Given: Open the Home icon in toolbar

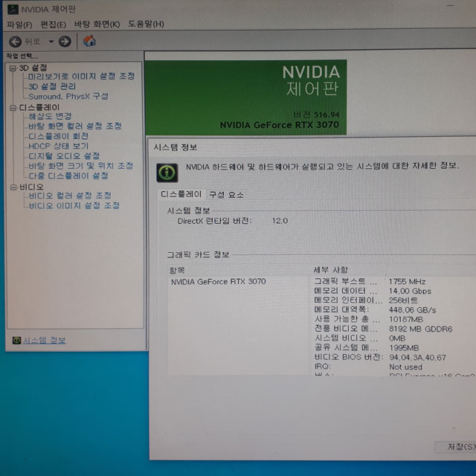Looking at the screenshot, I should point(89,41).
